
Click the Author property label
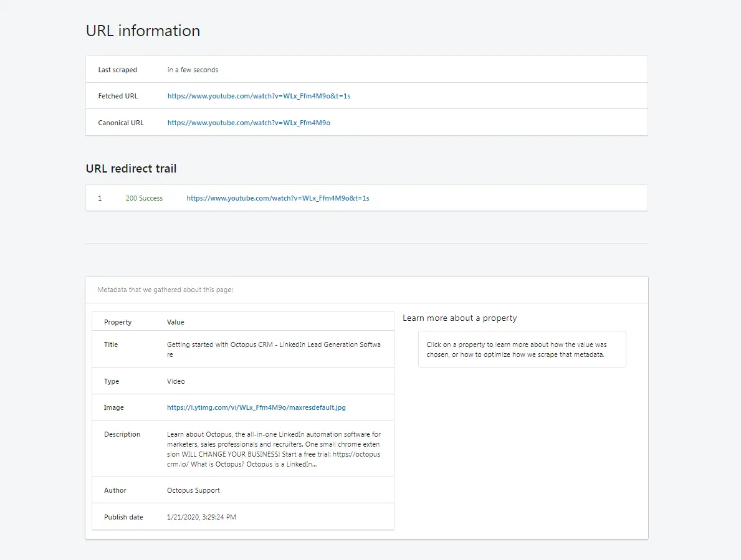point(115,490)
